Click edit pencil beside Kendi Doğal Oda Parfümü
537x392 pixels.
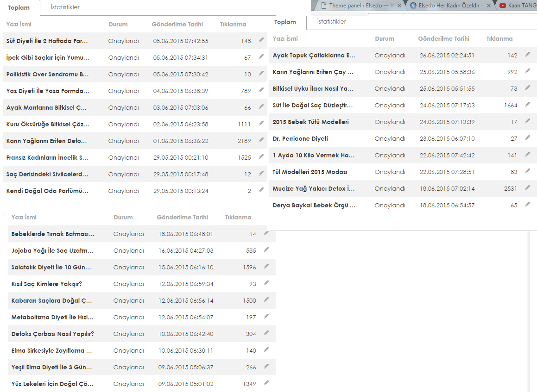261,190
